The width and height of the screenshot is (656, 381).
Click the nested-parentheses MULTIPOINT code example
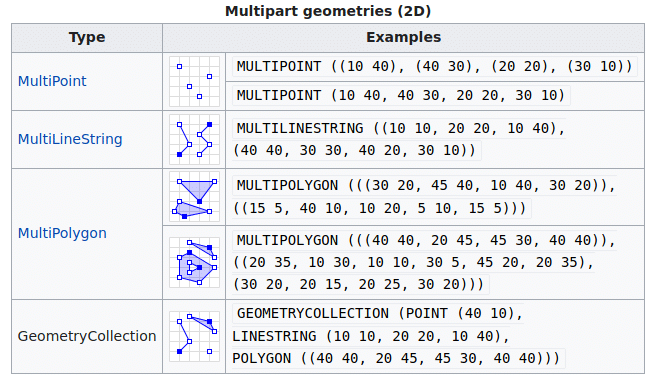pos(434,66)
